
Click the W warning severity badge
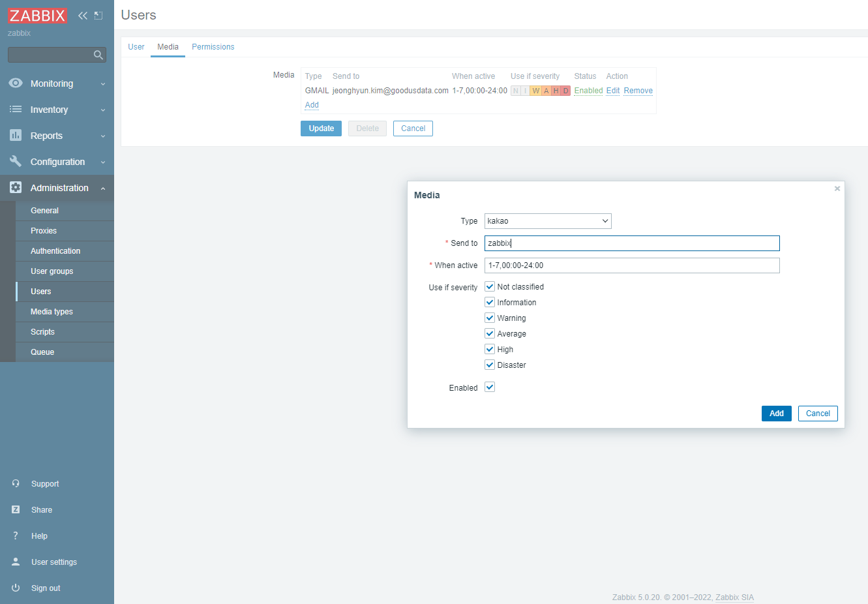pyautogui.click(x=536, y=91)
